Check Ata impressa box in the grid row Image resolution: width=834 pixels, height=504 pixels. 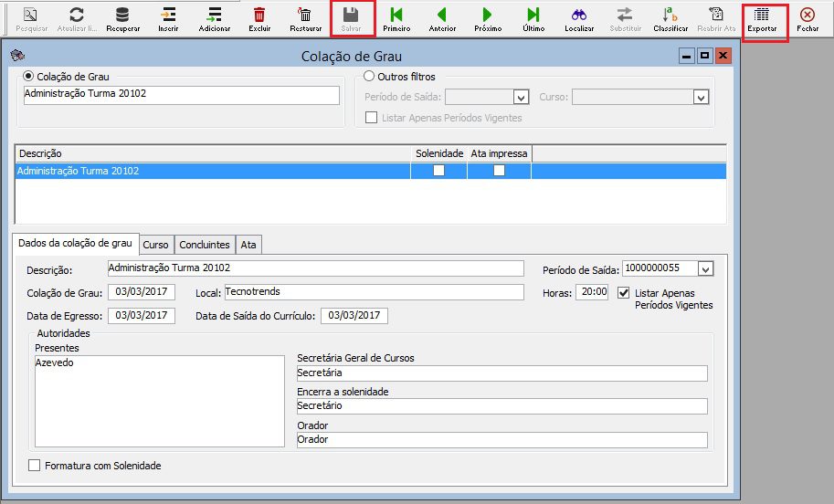coord(499,171)
